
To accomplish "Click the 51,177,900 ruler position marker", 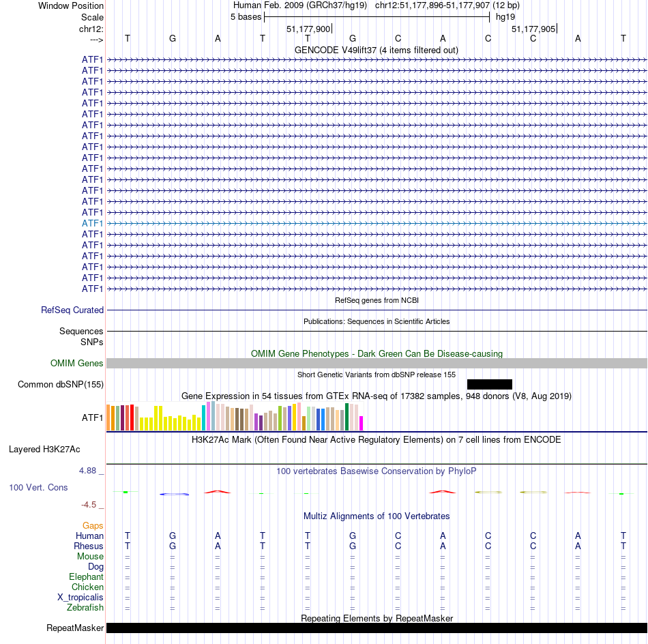I will [308, 29].
